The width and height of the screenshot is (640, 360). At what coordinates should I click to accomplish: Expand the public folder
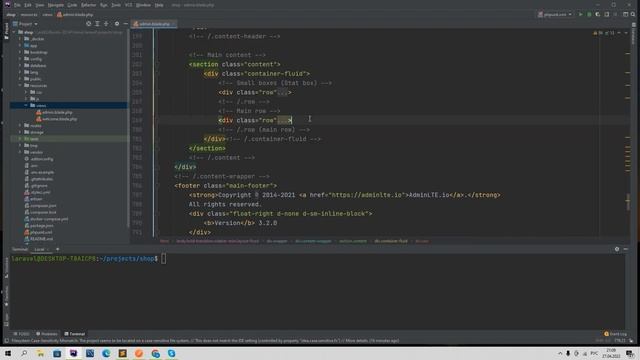tap(20, 79)
